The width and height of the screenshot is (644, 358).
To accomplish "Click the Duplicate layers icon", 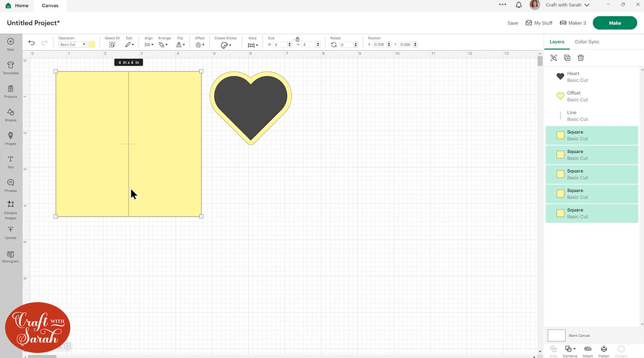I will (567, 58).
